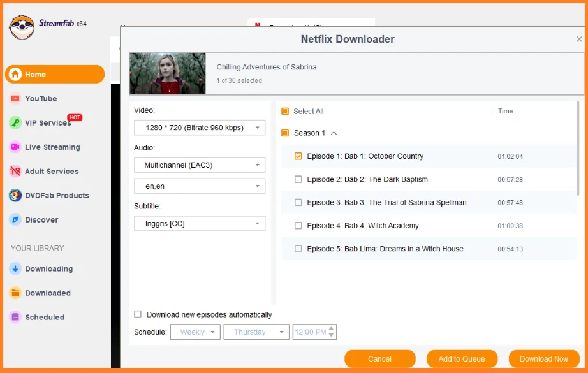Open the Downloaded library section
Image resolution: width=588 pixels, height=373 pixels.
point(48,293)
